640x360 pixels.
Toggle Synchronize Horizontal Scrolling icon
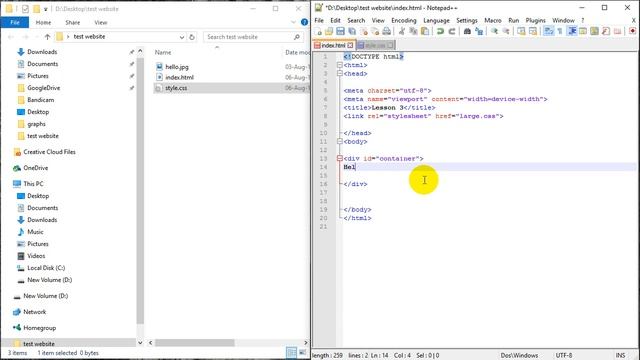point(533,31)
